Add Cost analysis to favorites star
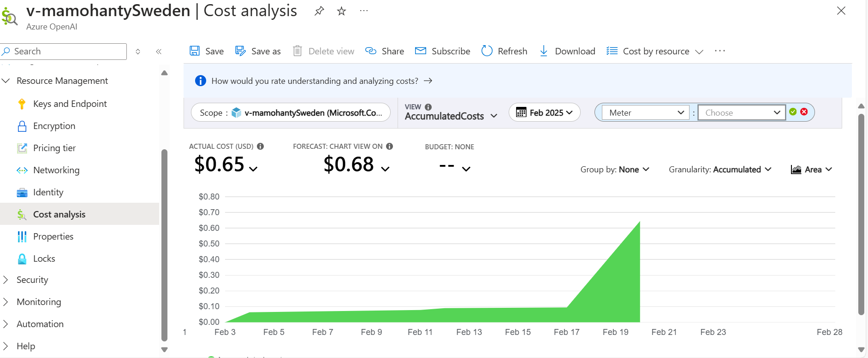 pos(341,11)
